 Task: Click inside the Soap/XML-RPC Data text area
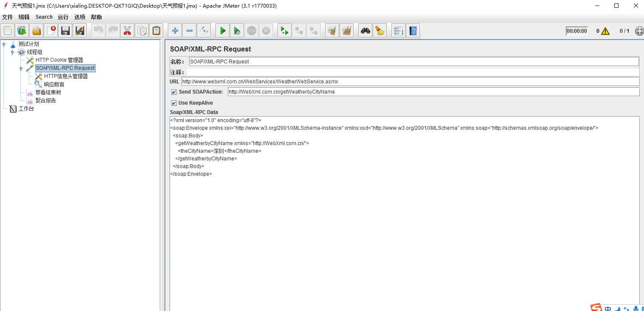(x=404, y=214)
